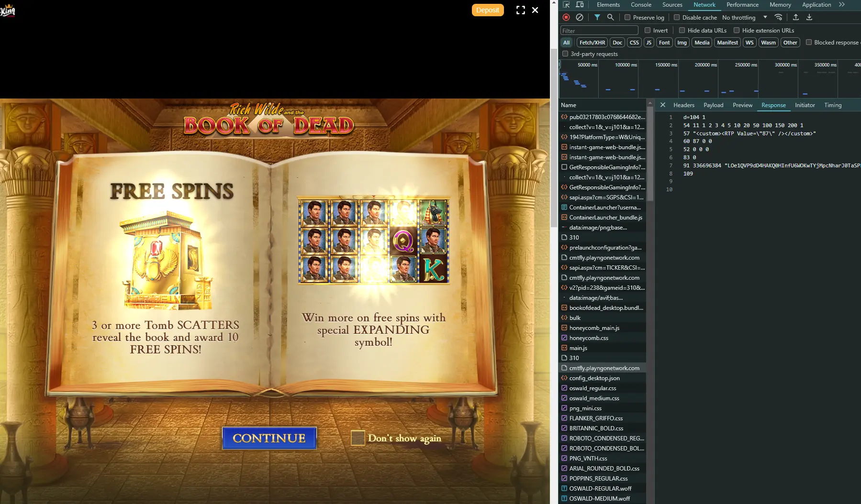Enable Preserve log checkbox
Screen dimensions: 861x504
tap(627, 17)
